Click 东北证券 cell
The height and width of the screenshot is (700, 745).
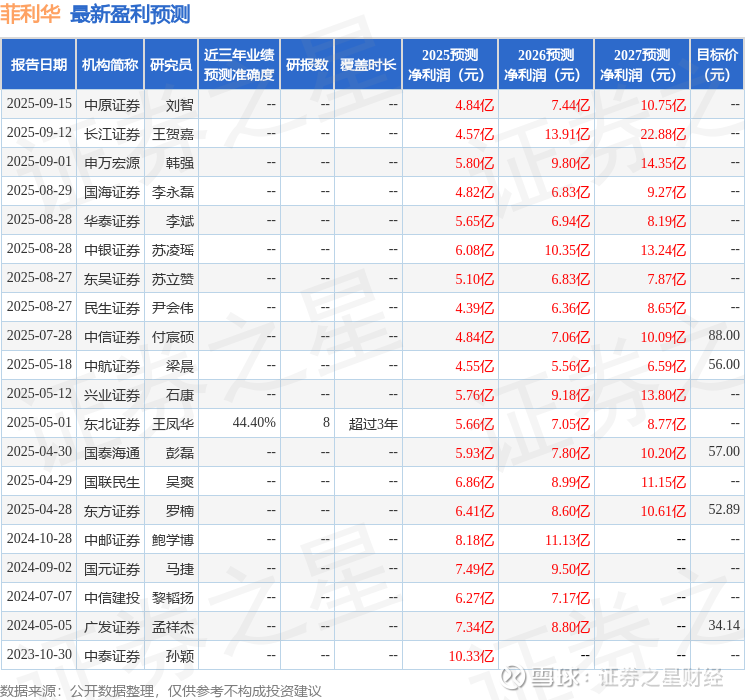click(x=112, y=424)
